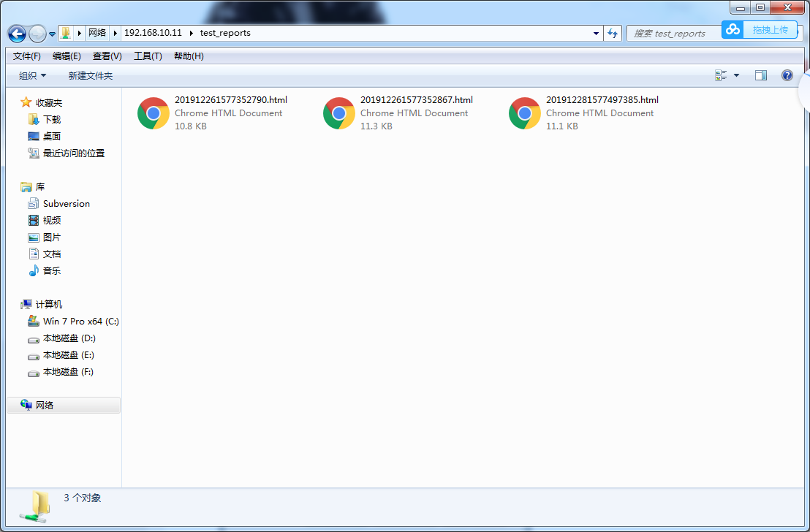Open the 音乐 library
The height and width of the screenshot is (532, 810).
[52, 270]
